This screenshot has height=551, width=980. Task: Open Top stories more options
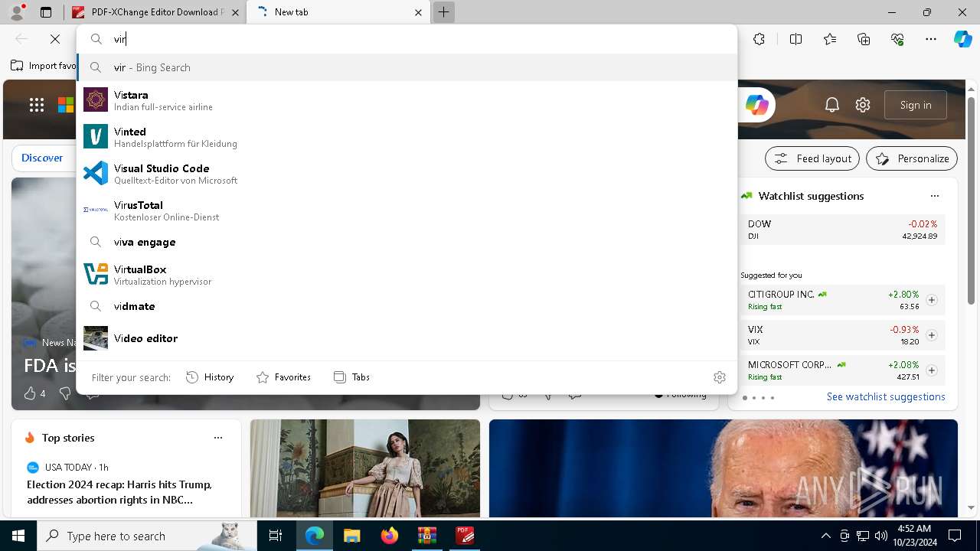point(218,438)
